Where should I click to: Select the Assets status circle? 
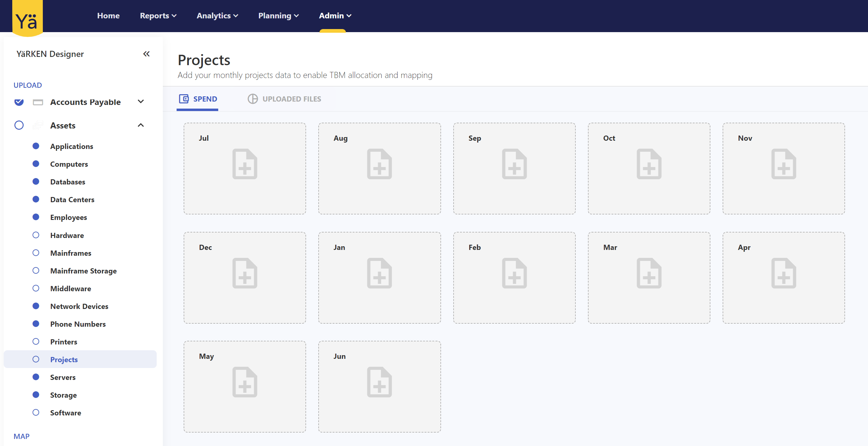[19, 125]
